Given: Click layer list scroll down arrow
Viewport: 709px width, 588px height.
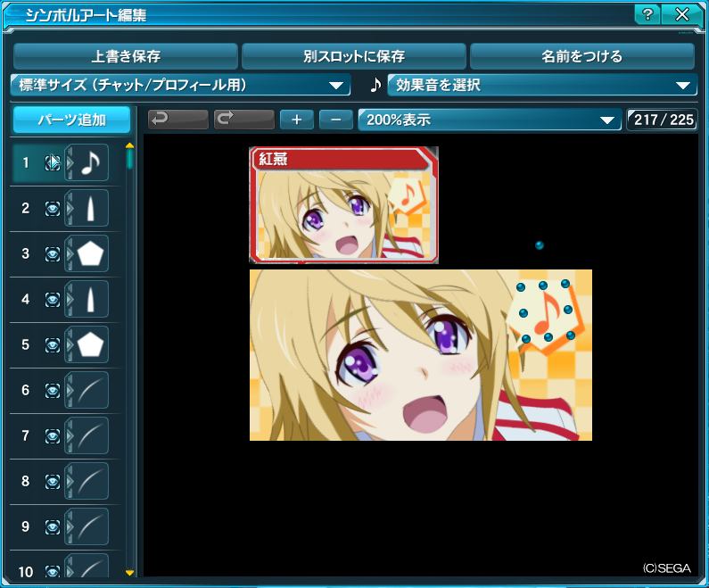Looking at the screenshot, I should coord(129,573).
